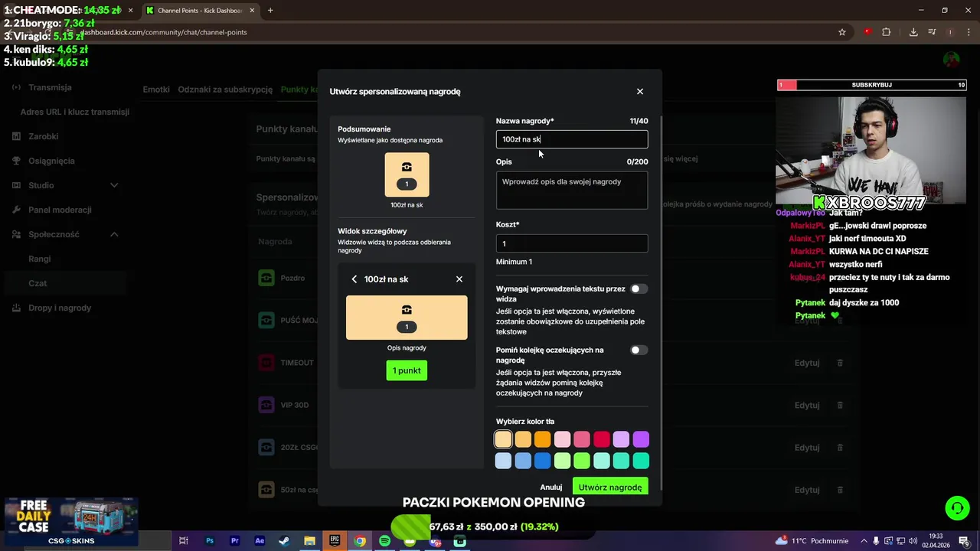The width and height of the screenshot is (980, 551).
Task: Select the light pink background color swatch
Action: pos(562,439)
